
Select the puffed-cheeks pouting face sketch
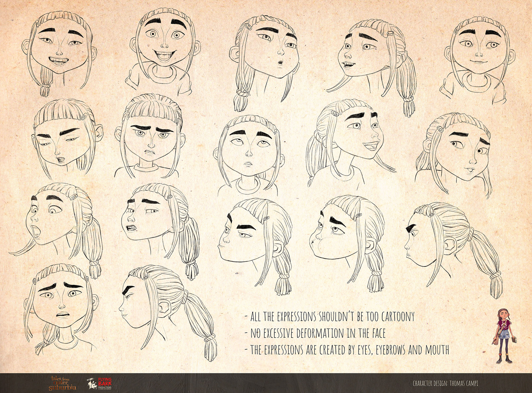[338, 236]
